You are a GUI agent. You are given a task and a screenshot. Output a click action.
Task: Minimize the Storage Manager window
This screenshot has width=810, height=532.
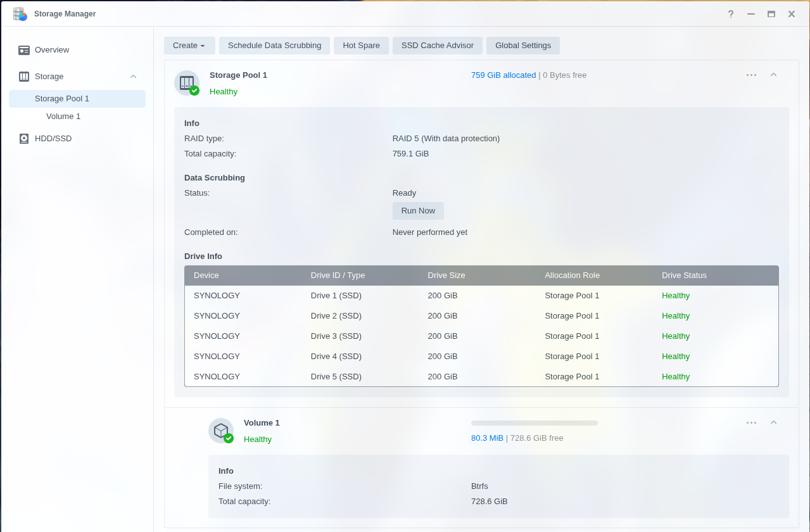tap(750, 14)
